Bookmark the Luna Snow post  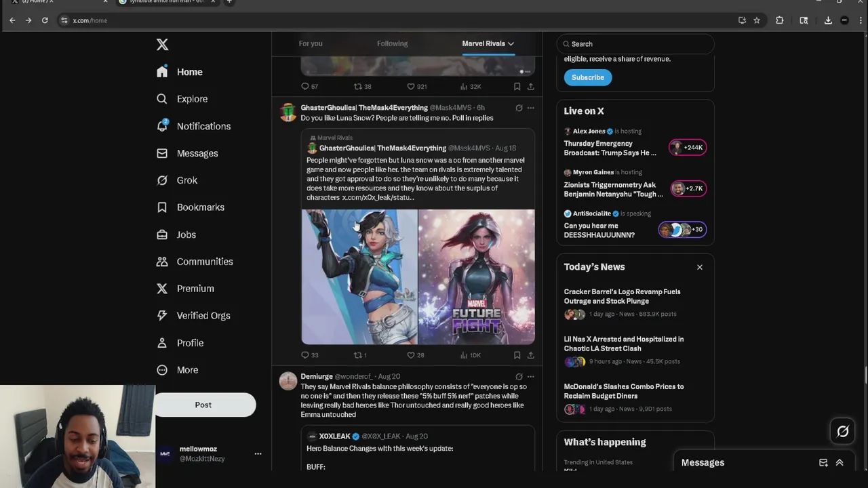coord(517,355)
